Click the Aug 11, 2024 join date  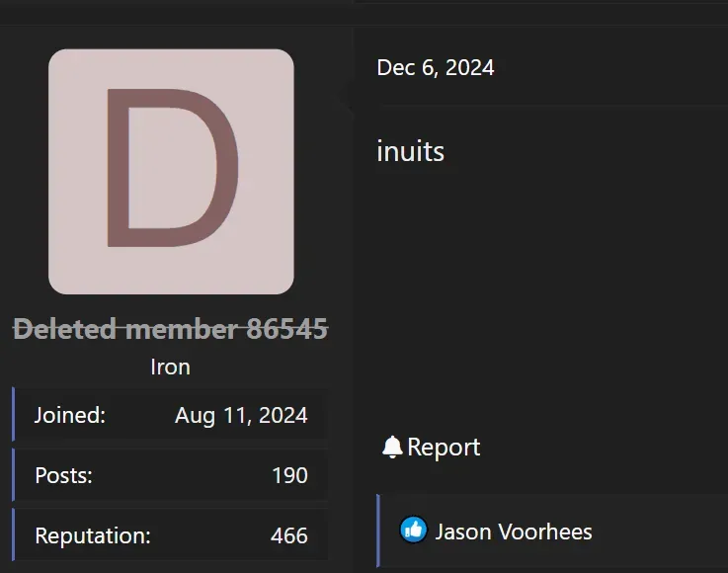point(241,415)
